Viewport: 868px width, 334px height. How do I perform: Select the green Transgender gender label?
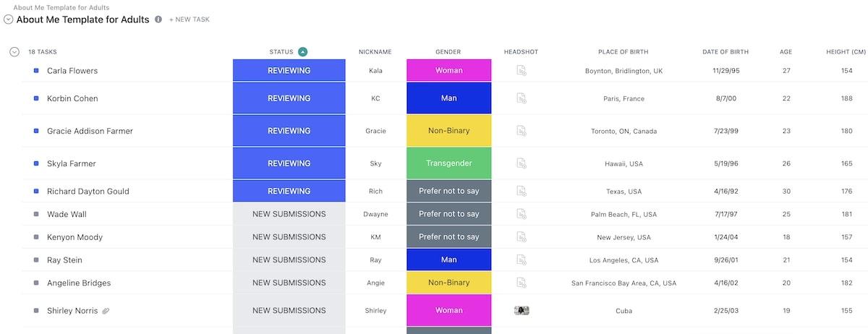448,163
